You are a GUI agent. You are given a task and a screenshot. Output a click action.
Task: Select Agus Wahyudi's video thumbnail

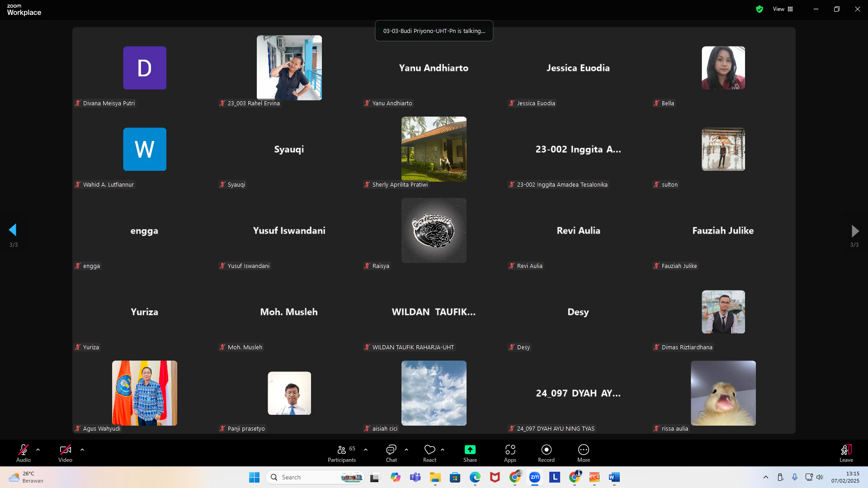(144, 393)
